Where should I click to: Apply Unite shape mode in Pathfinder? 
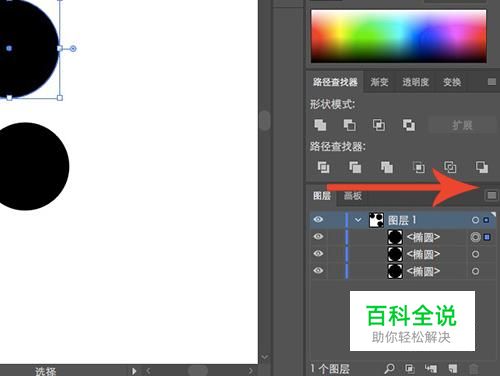pyautogui.click(x=320, y=125)
